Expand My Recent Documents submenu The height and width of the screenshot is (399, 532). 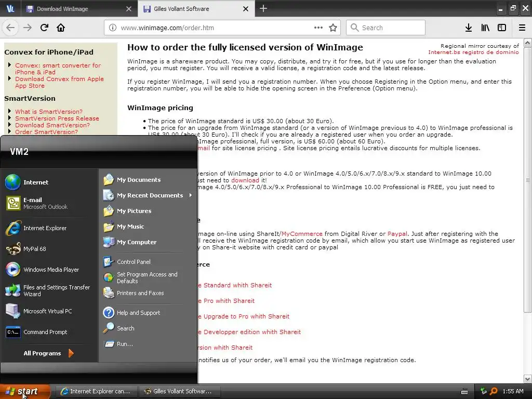[148, 195]
